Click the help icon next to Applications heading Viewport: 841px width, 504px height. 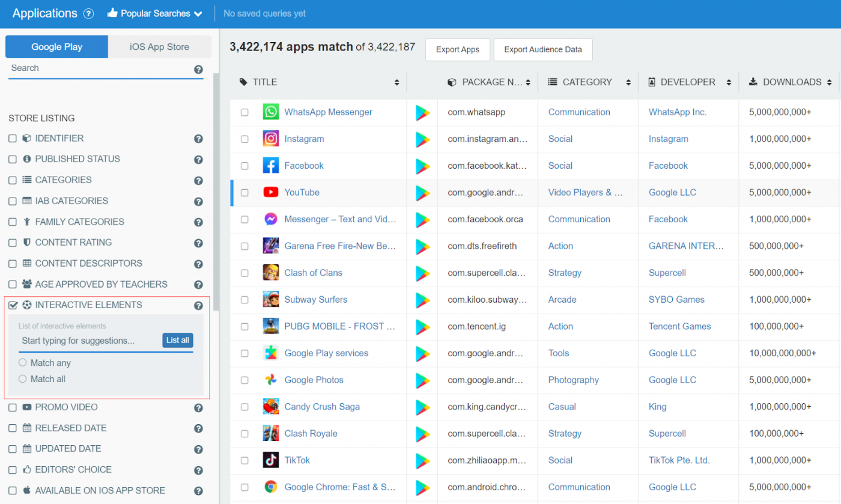(88, 13)
